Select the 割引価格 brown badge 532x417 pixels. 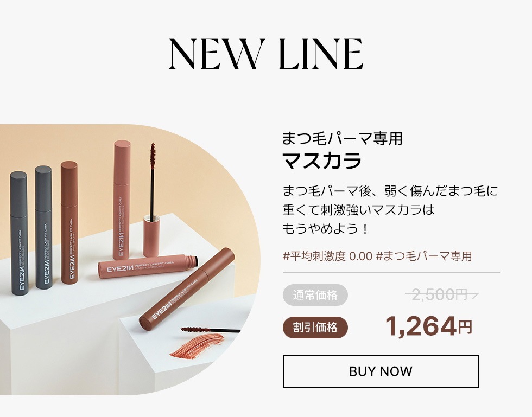pyautogui.click(x=315, y=328)
